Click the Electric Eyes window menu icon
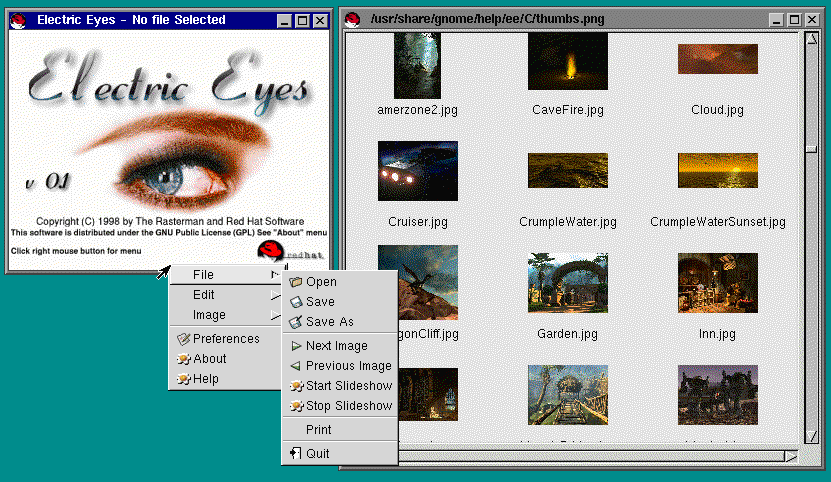This screenshot has width=831, height=482. tap(19, 21)
